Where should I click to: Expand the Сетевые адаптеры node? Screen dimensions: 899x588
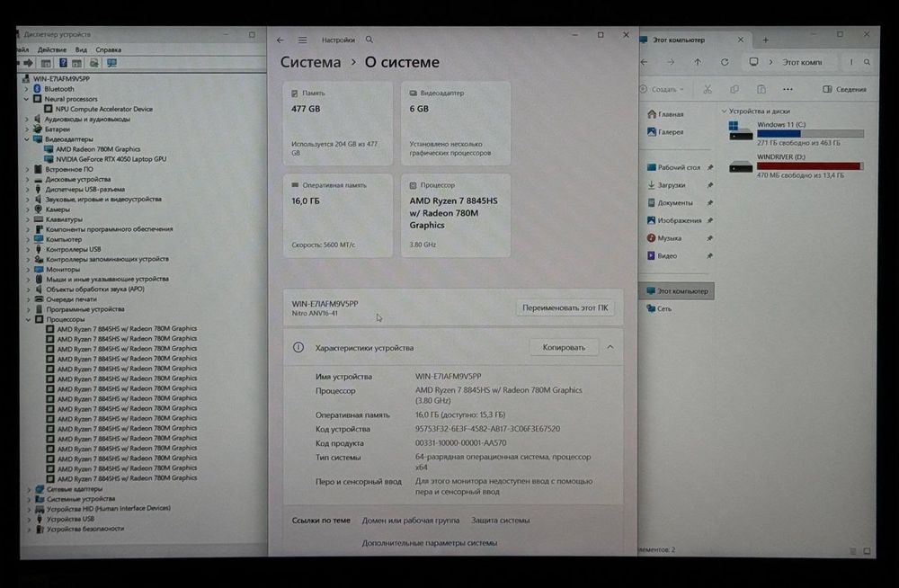(29, 489)
